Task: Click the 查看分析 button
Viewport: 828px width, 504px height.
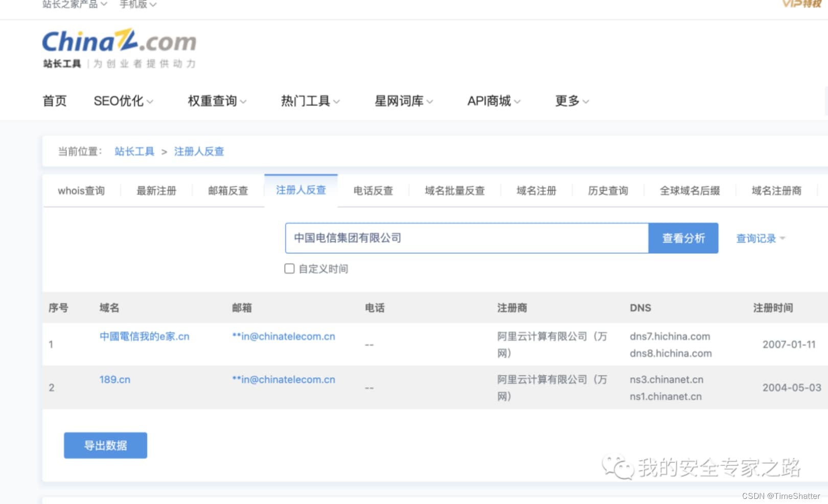Action: 683,238
